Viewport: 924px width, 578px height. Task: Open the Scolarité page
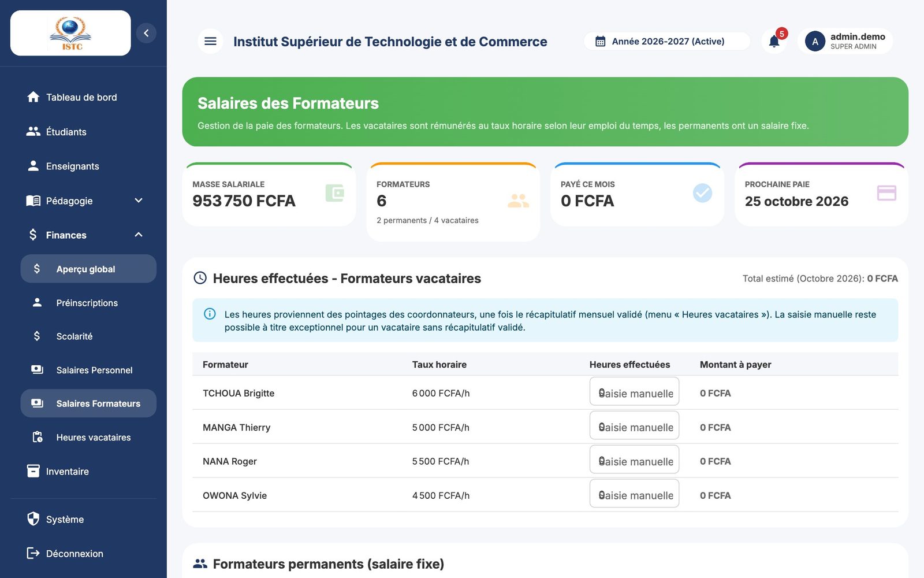pos(88,336)
